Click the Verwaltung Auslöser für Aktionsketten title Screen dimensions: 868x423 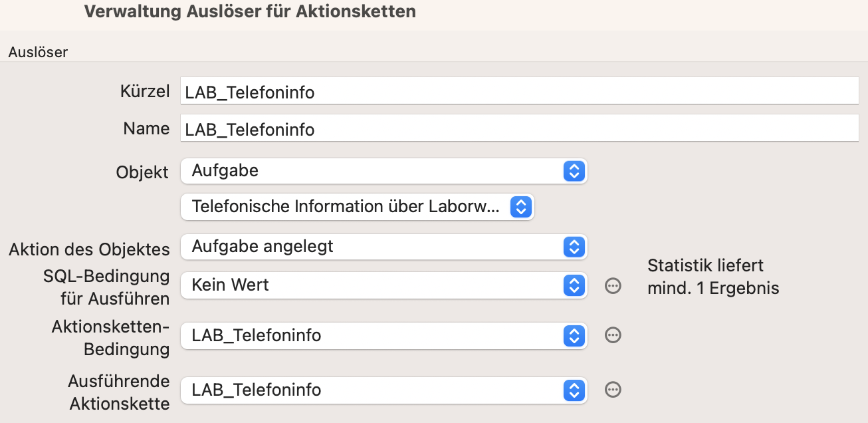tap(250, 11)
